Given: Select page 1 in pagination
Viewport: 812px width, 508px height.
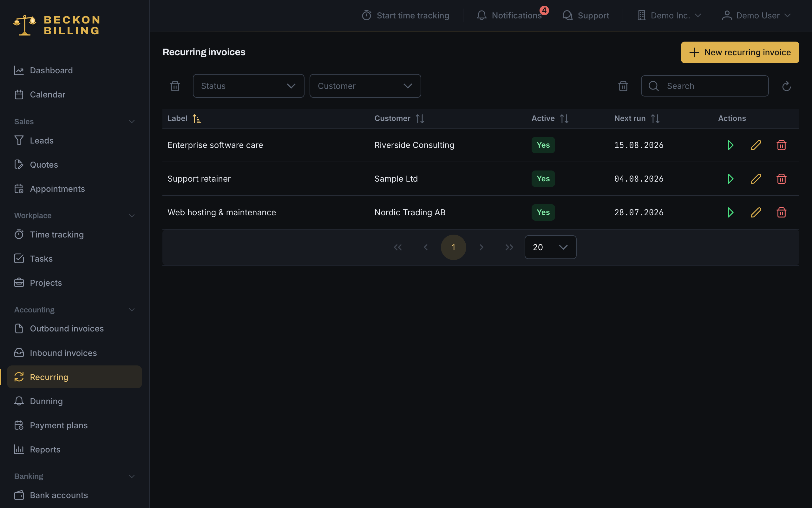Looking at the screenshot, I should 453,247.
